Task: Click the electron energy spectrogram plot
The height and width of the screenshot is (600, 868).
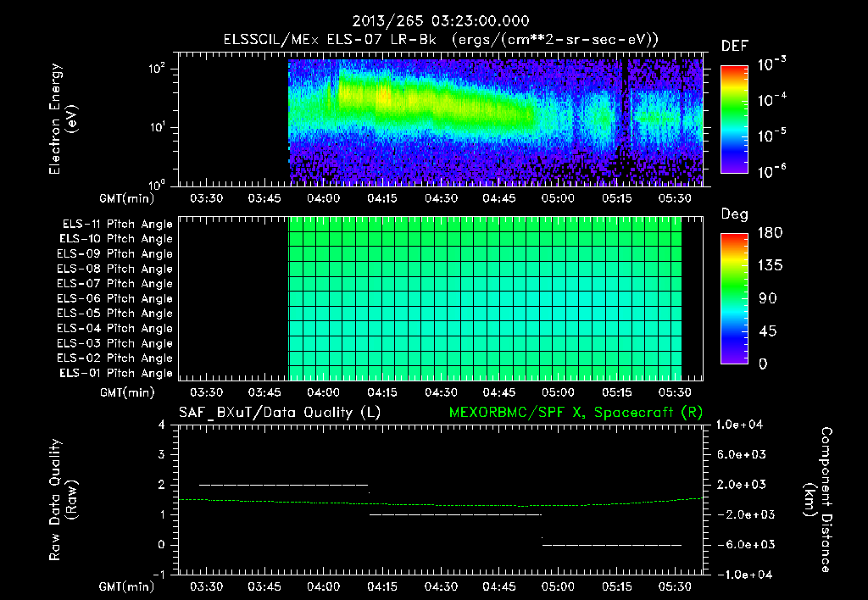Action: (x=441, y=119)
